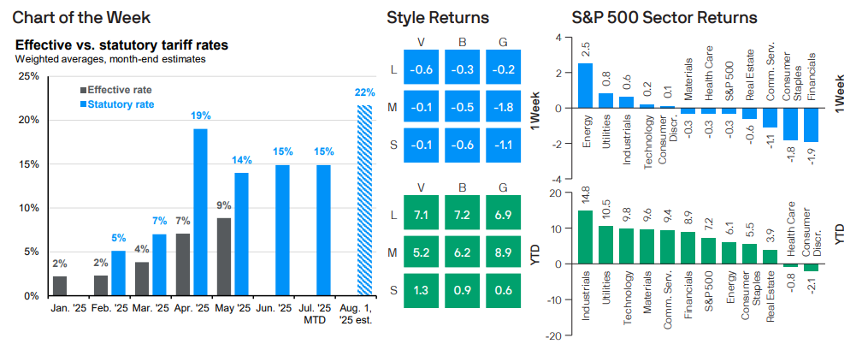868x344 pixels.
Task: Click the Financials -1.9 bar in 1 Week chart
Action: 811,125
